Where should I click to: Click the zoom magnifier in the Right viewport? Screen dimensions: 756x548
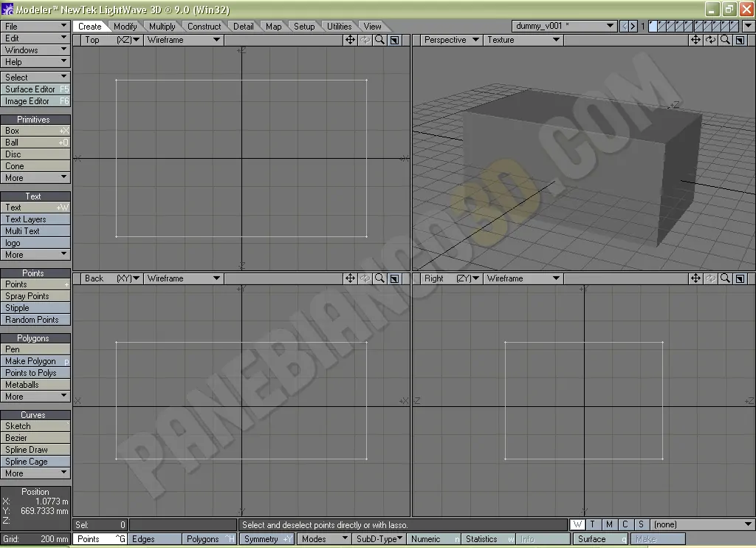click(x=725, y=278)
